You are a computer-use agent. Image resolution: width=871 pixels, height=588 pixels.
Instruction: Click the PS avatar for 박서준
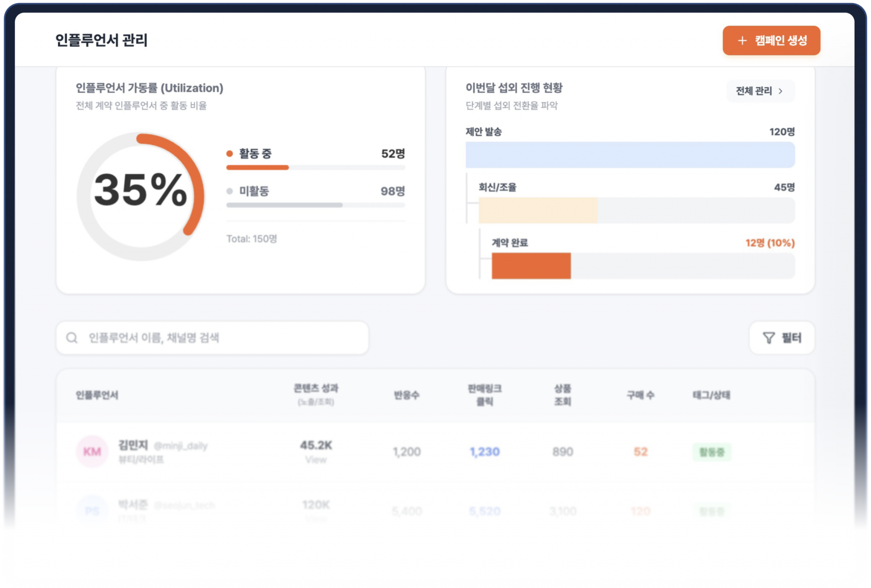[x=92, y=511]
